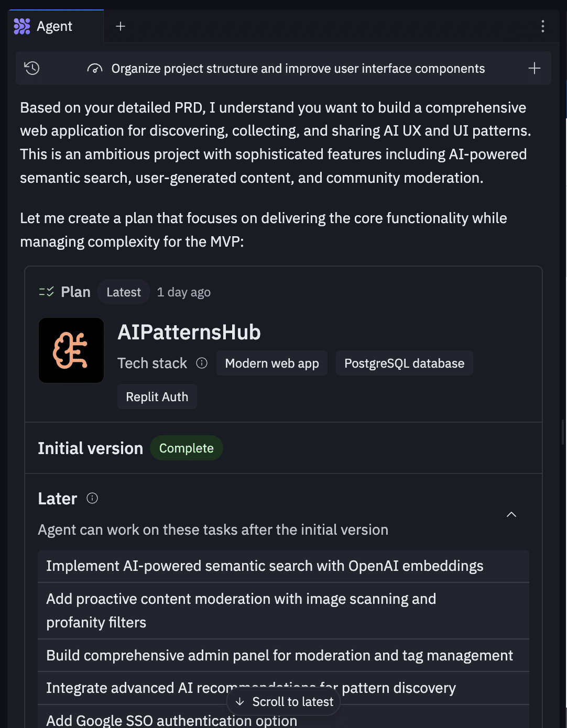The width and height of the screenshot is (567, 728).
Task: Select the content moderation with image scanning task
Action: (x=241, y=611)
